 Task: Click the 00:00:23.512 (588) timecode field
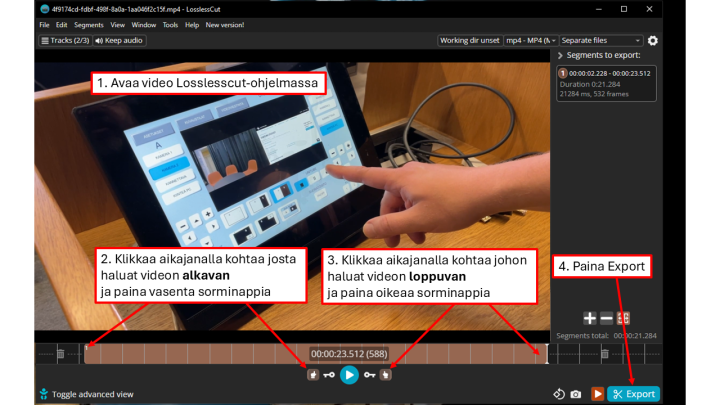point(349,354)
